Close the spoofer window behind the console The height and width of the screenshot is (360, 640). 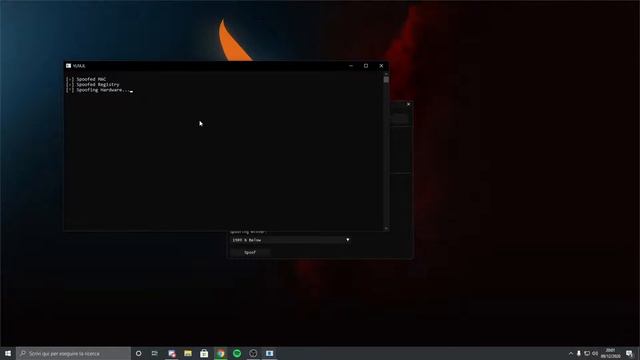408,104
